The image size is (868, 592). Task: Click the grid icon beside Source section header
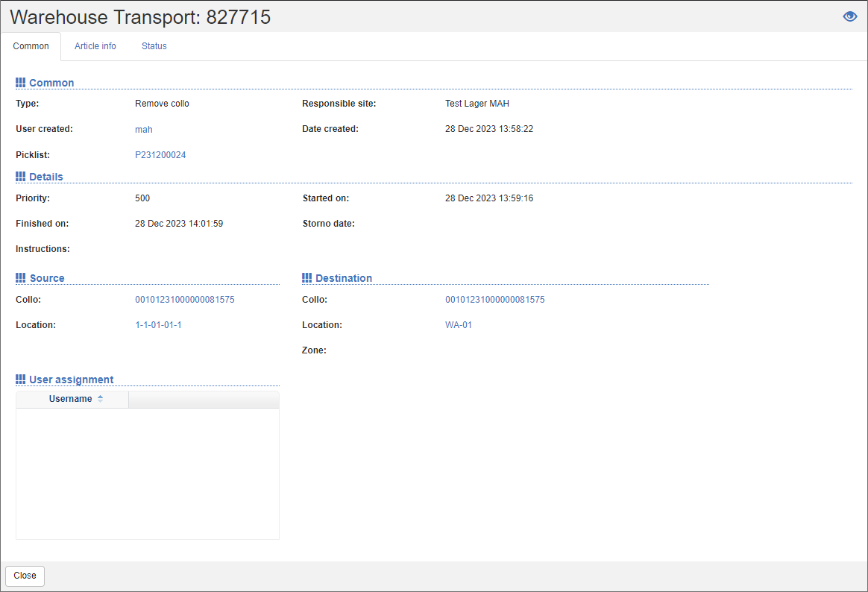pyautogui.click(x=21, y=277)
